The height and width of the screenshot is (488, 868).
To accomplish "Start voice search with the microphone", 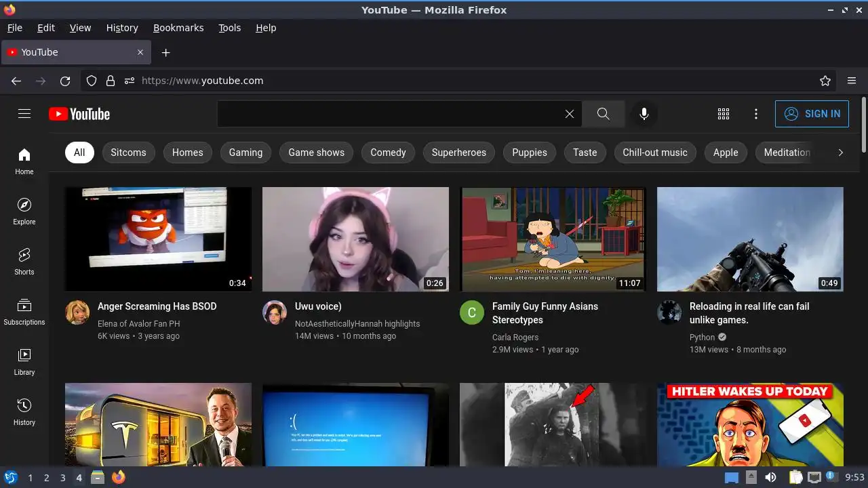I will [x=644, y=114].
